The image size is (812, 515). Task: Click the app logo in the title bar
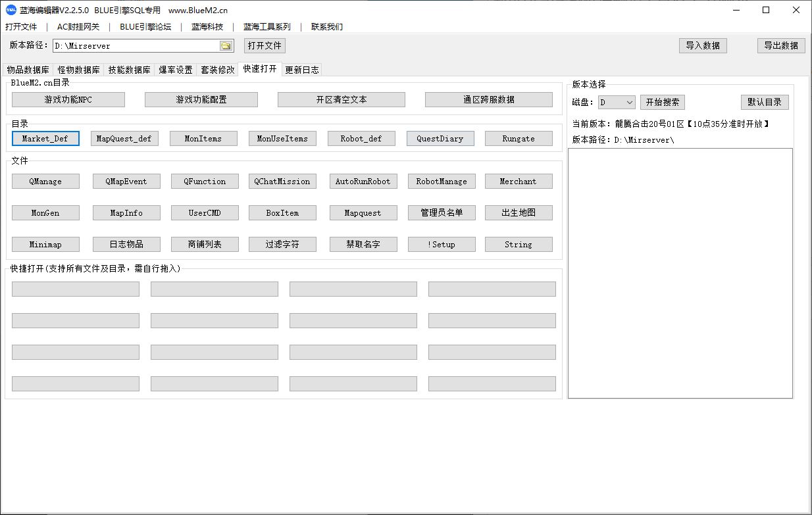[x=11, y=10]
